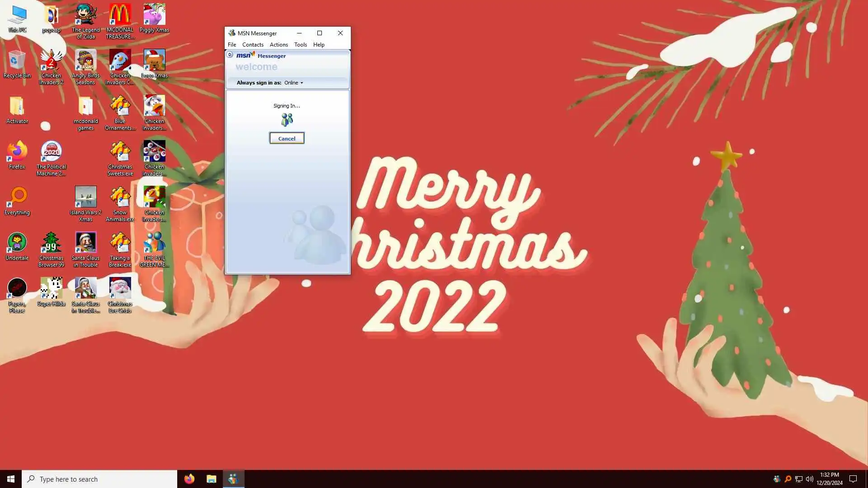This screenshot has width=868, height=488.
Task: Open the Windows Start menu
Action: click(11, 479)
